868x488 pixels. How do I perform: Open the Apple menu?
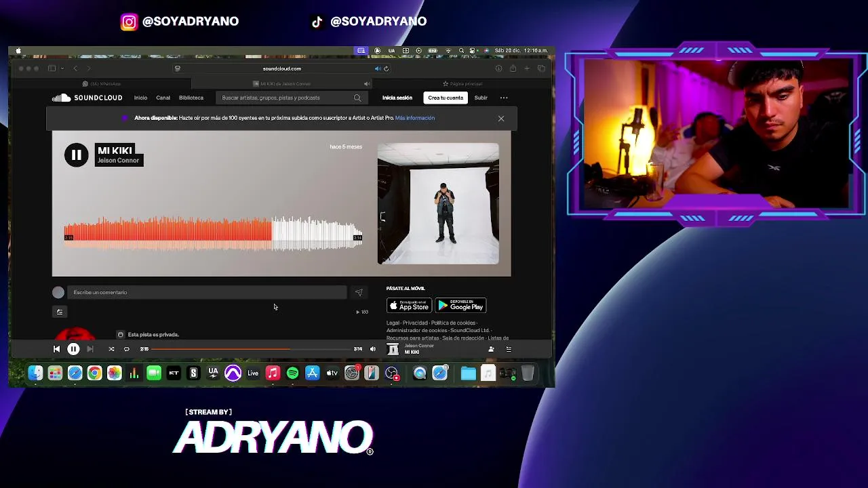tap(18, 51)
